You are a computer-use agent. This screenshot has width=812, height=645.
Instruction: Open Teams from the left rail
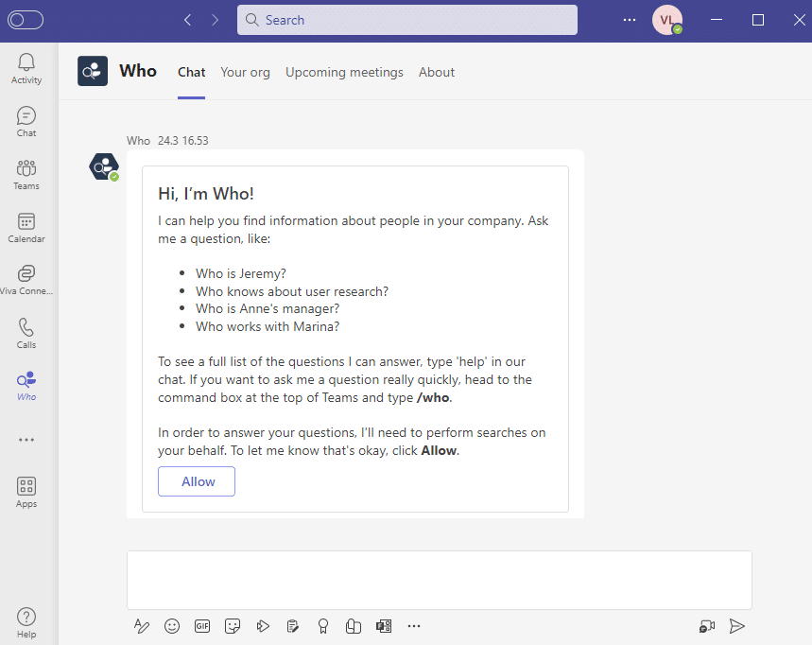tap(26, 174)
